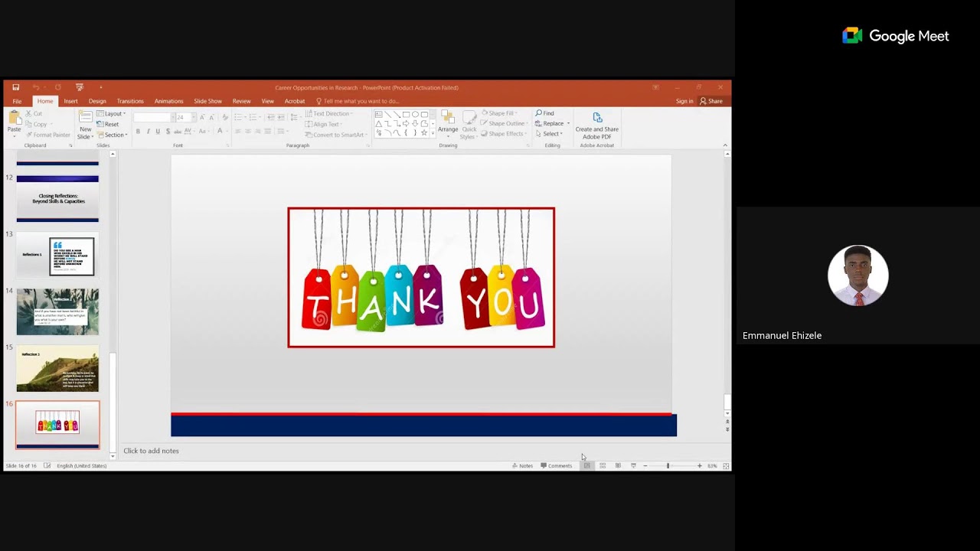
Task: Click Sign in link
Action: 684,101
